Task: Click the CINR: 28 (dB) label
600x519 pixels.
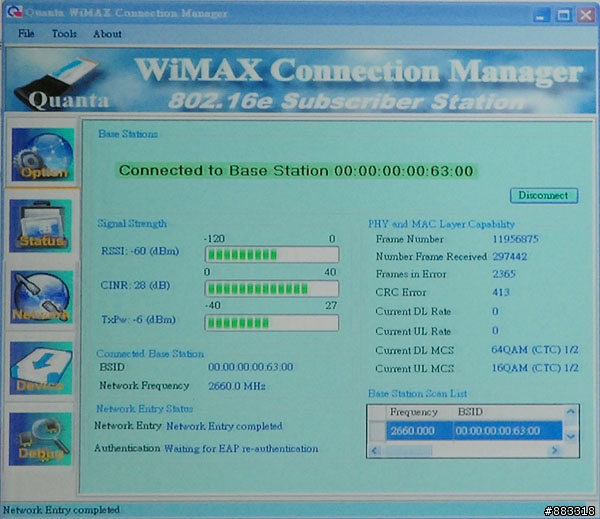Action: click(135, 286)
